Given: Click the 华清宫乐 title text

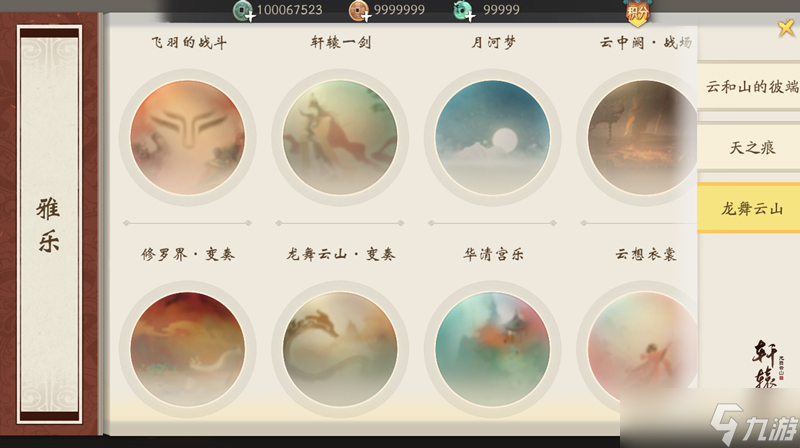Looking at the screenshot, I should click(x=493, y=254).
